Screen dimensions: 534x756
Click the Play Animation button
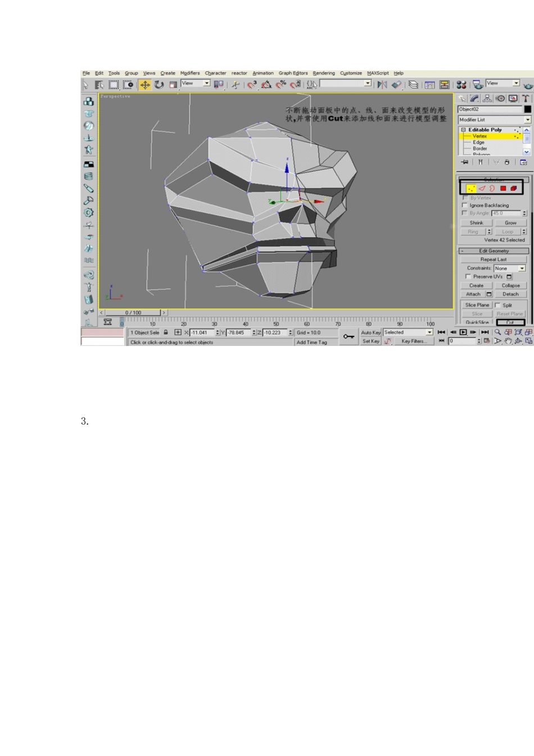463,332
